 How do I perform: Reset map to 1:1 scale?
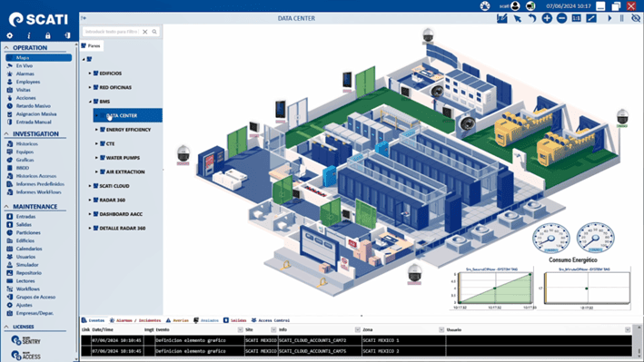tap(576, 18)
